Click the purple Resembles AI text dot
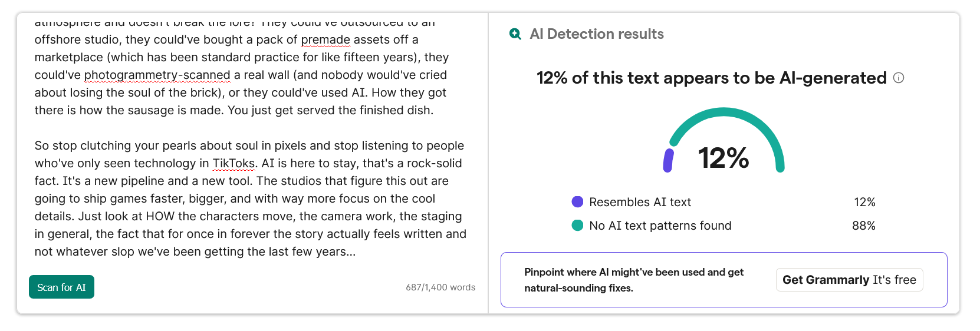 (577, 202)
